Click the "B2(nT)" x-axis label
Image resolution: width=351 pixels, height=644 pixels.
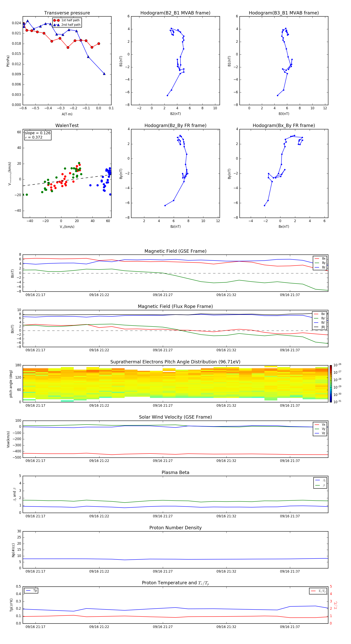point(175,114)
